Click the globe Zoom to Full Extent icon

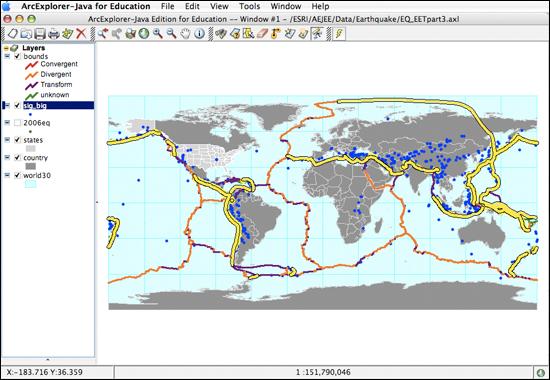[x=144, y=34]
